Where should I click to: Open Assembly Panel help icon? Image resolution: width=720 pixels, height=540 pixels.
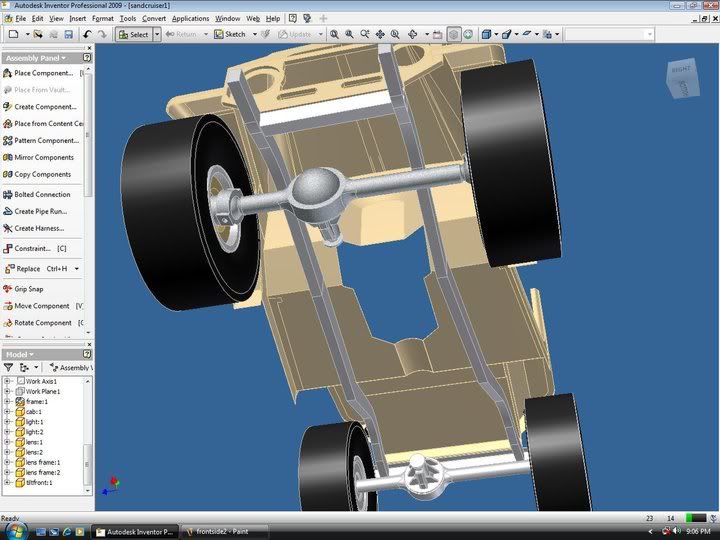[x=87, y=58]
